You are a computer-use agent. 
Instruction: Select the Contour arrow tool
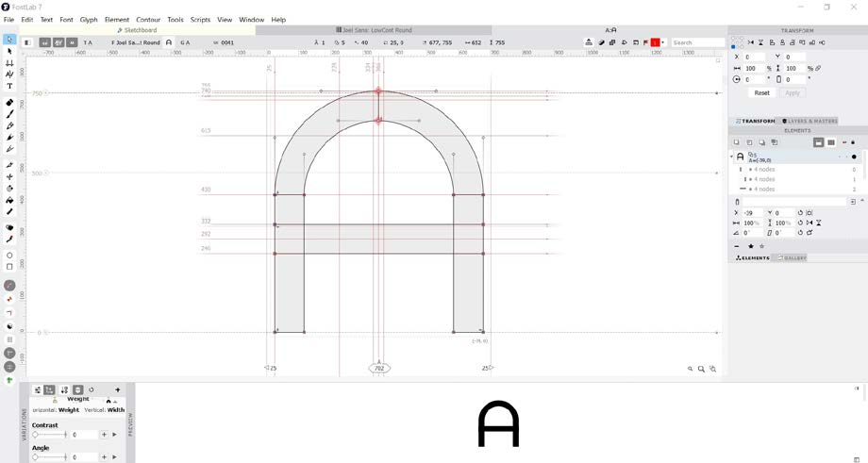[x=9, y=51]
